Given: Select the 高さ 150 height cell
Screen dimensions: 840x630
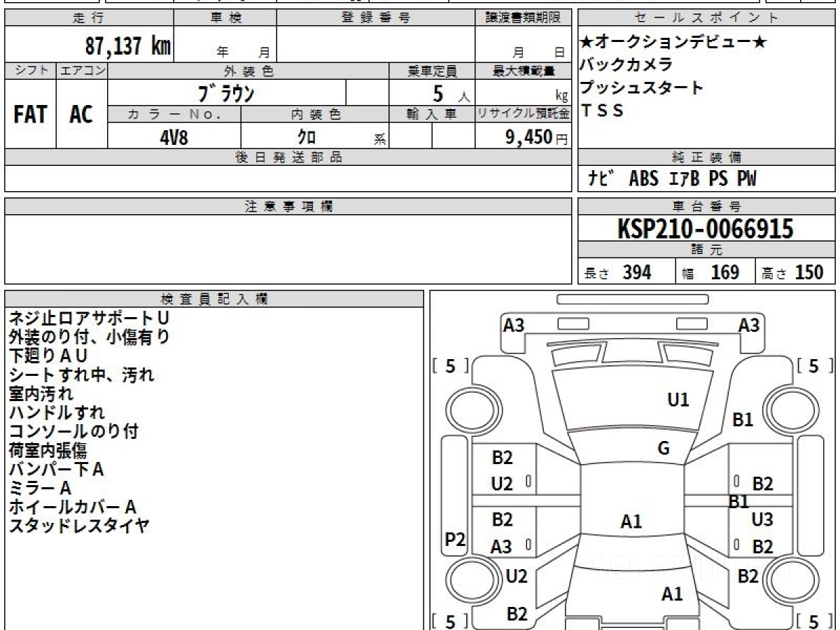Looking at the screenshot, I should [795, 272].
